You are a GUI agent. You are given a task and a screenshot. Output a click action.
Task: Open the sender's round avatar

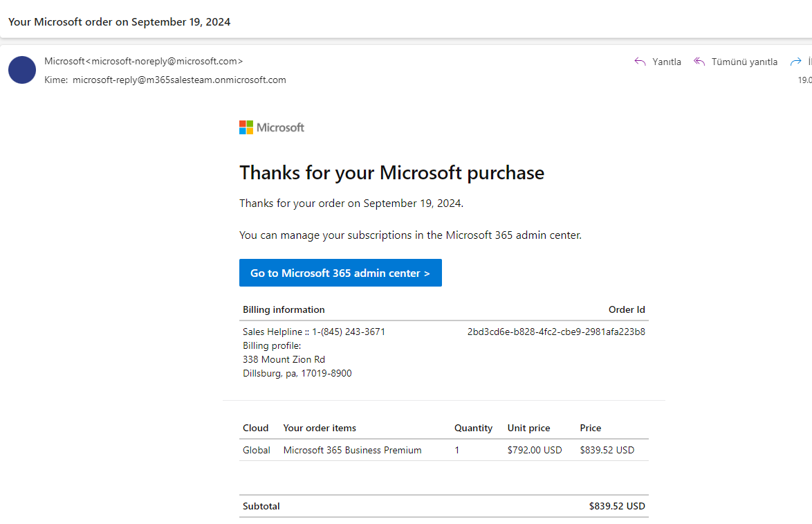tap(22, 70)
